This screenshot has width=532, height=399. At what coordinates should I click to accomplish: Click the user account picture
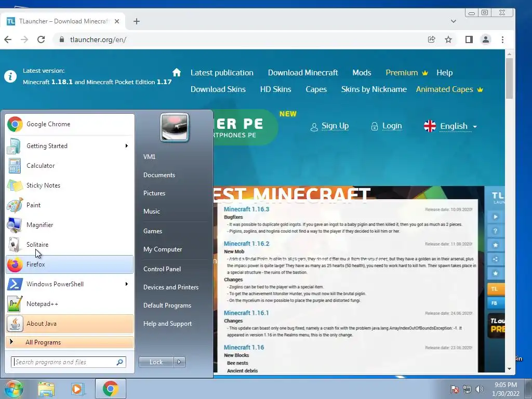click(x=175, y=127)
